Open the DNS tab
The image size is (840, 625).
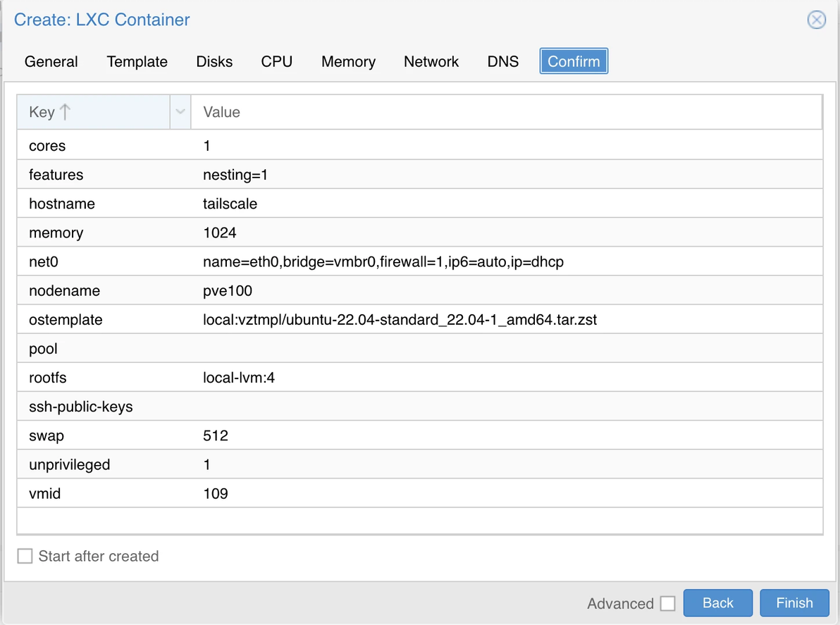[x=502, y=61]
